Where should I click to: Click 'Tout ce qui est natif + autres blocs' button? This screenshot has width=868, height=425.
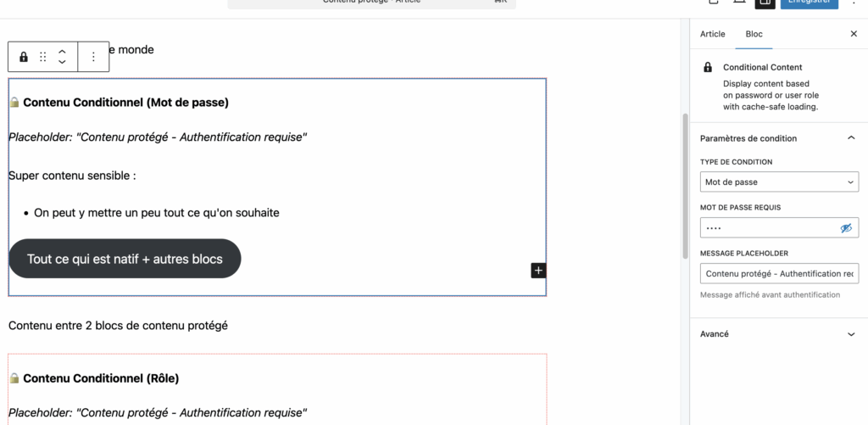coord(125,259)
